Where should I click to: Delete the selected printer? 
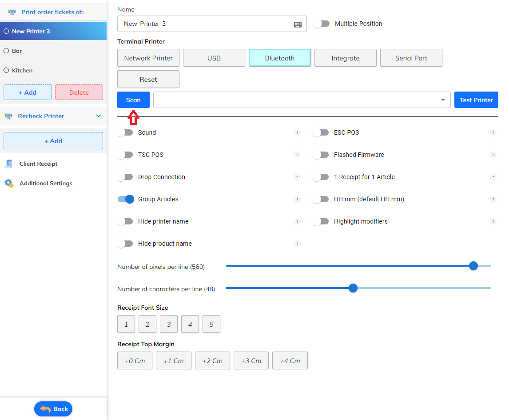(x=79, y=92)
